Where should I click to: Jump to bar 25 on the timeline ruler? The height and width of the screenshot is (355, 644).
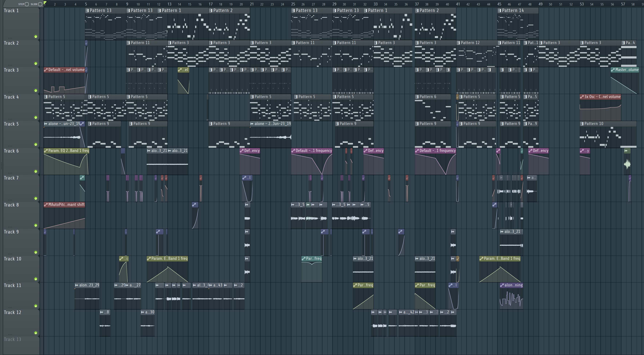pos(293,4)
